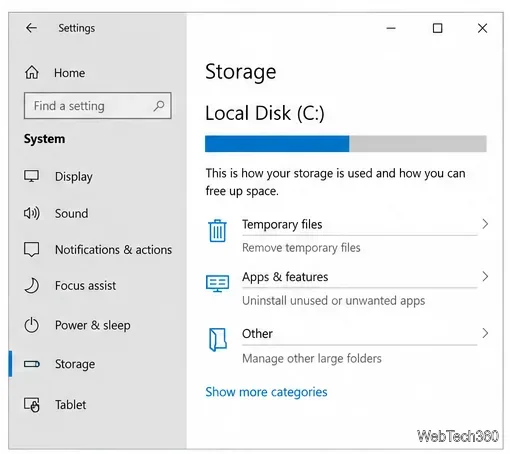Select Notifications & actions
This screenshot has height=454, width=510.
coord(113,250)
